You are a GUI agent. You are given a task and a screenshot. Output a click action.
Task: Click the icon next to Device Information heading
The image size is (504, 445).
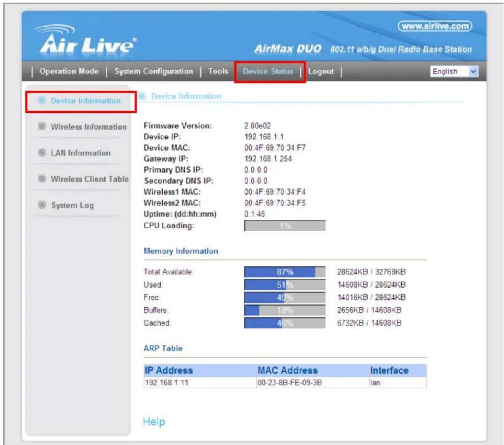tap(142, 96)
